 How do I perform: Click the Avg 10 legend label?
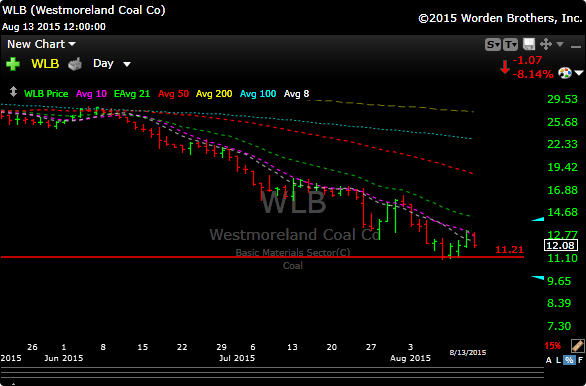[91, 94]
